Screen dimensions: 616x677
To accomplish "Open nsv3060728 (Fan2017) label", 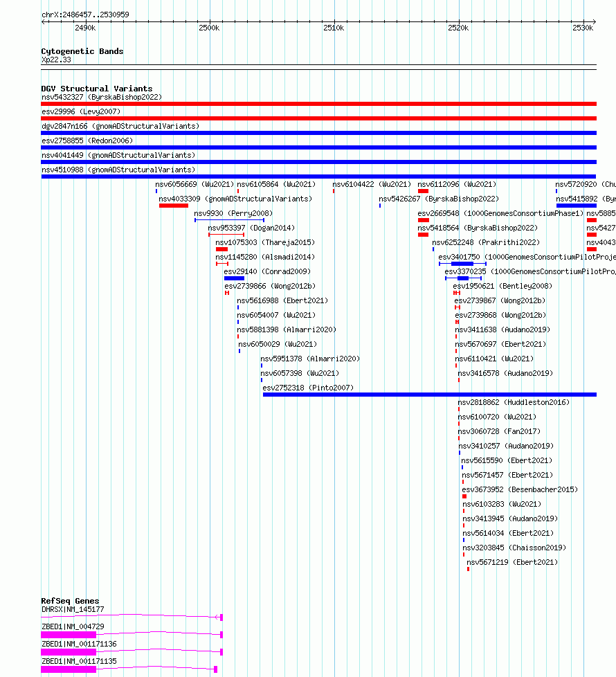I will tap(499, 431).
